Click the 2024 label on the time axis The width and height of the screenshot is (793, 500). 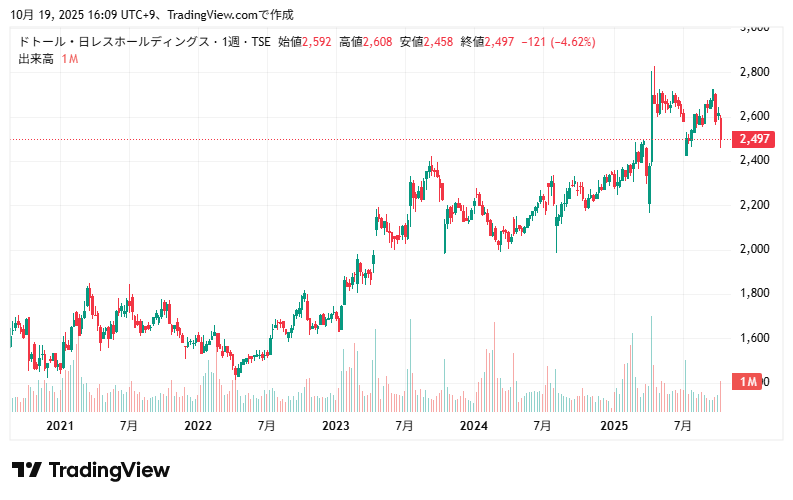point(473,426)
